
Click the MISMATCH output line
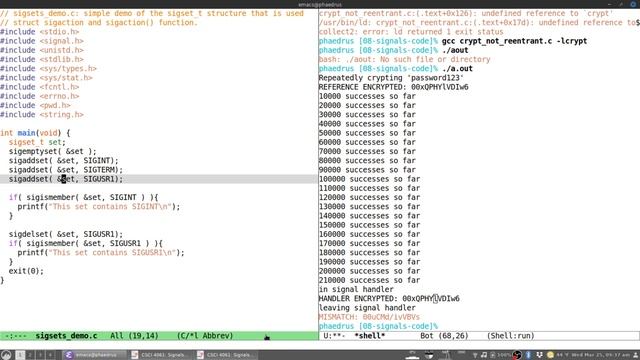pos(369,317)
